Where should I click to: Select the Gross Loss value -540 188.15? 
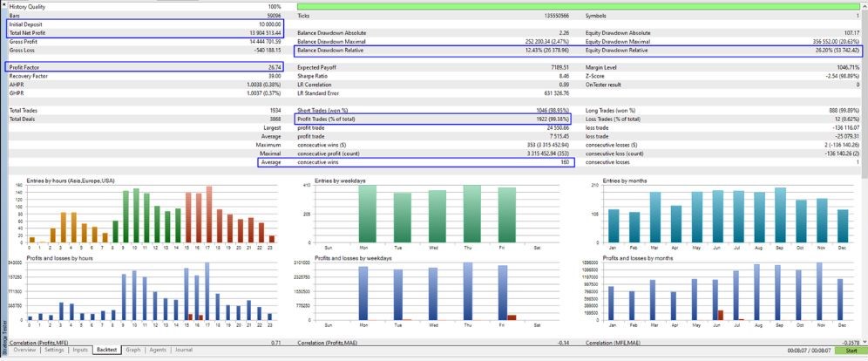(x=267, y=51)
